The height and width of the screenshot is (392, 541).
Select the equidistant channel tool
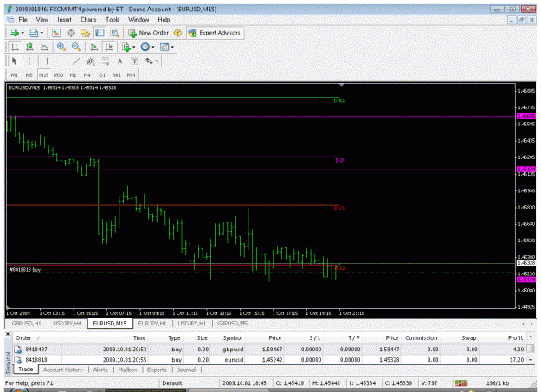pyautogui.click(x=91, y=61)
